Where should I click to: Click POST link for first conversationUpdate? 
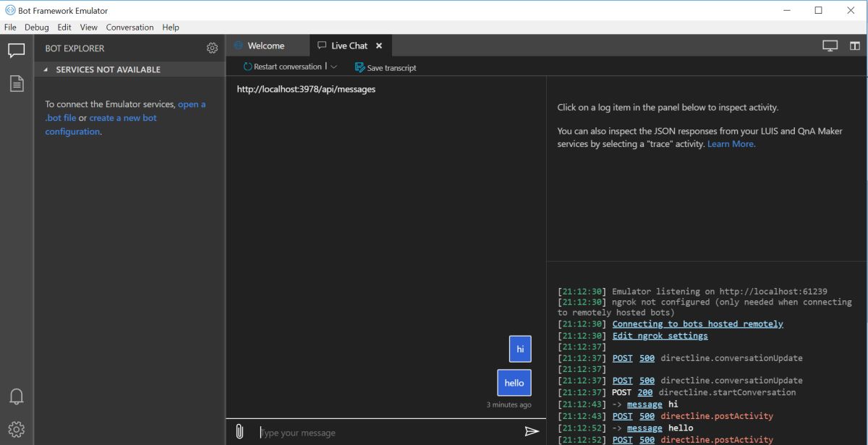(x=622, y=358)
